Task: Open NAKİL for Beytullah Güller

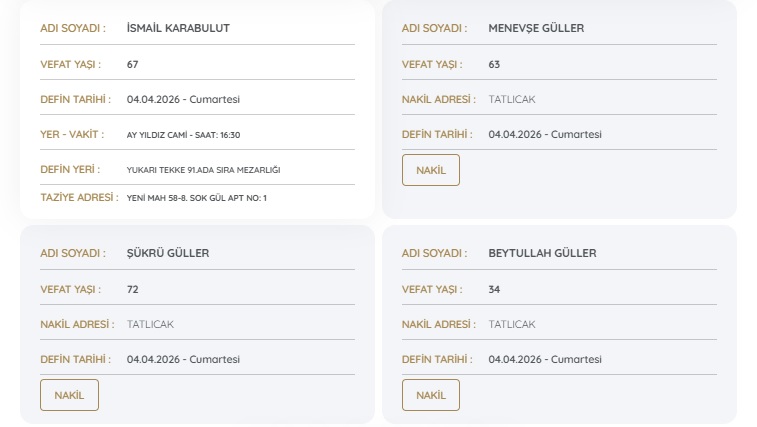Action: tap(430, 395)
